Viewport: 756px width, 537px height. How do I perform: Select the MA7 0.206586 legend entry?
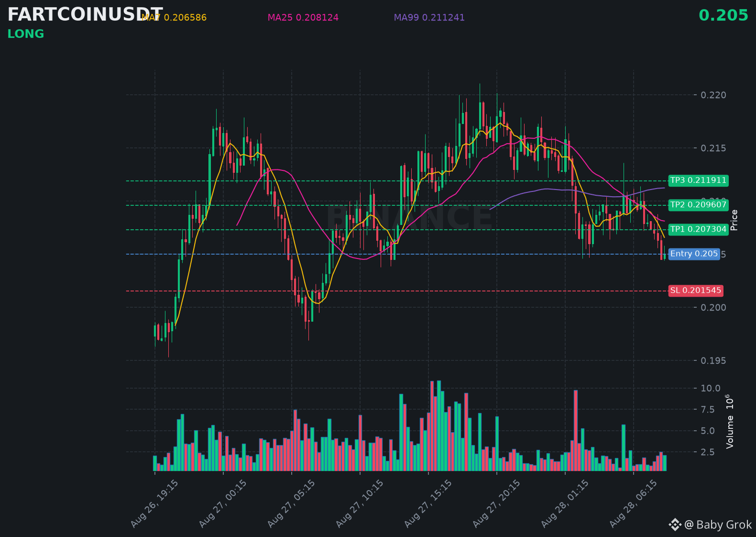[174, 18]
